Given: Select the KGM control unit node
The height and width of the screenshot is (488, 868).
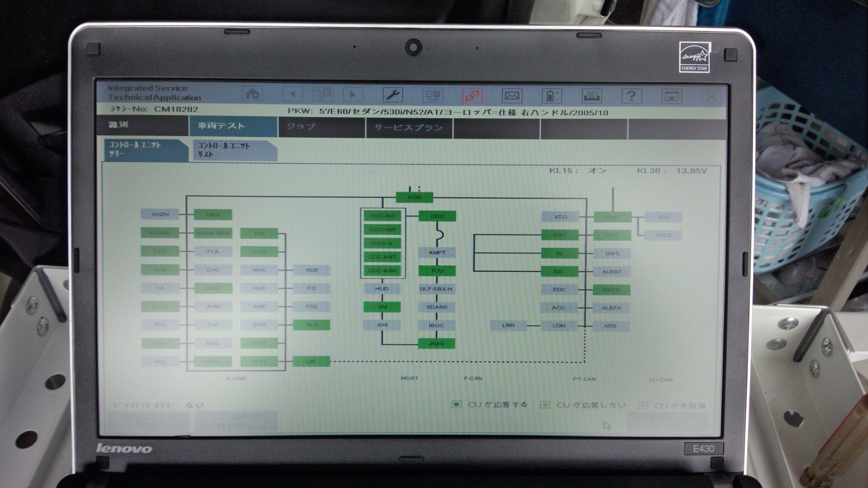Looking at the screenshot, I should click(415, 197).
